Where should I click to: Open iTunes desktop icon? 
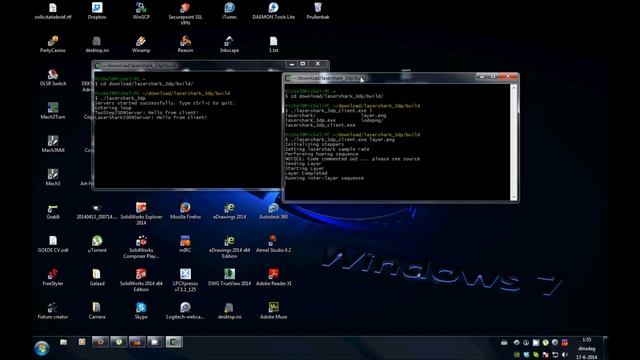(x=229, y=11)
